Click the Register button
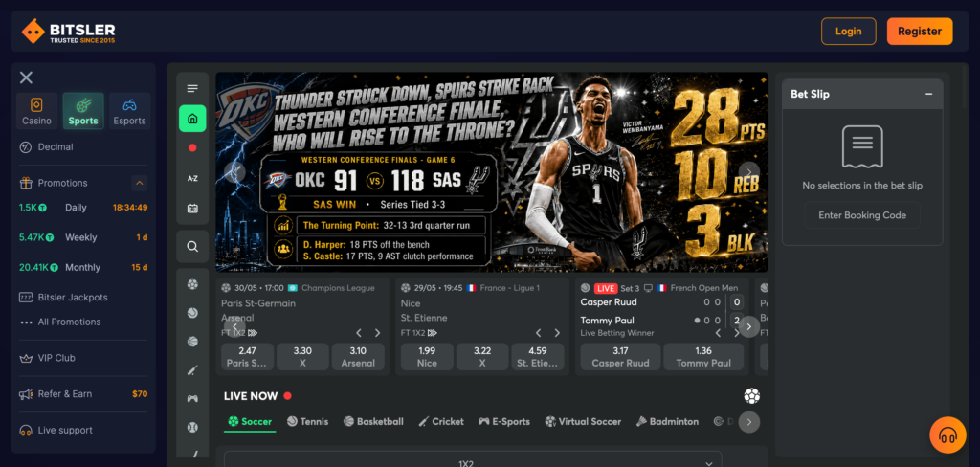Screen dimensions: 980x467 pos(920,32)
